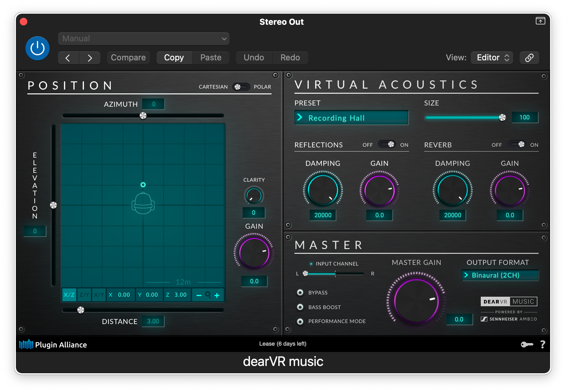Open the Recording Hall preset selector
This screenshot has width=566, height=392.
click(x=351, y=118)
